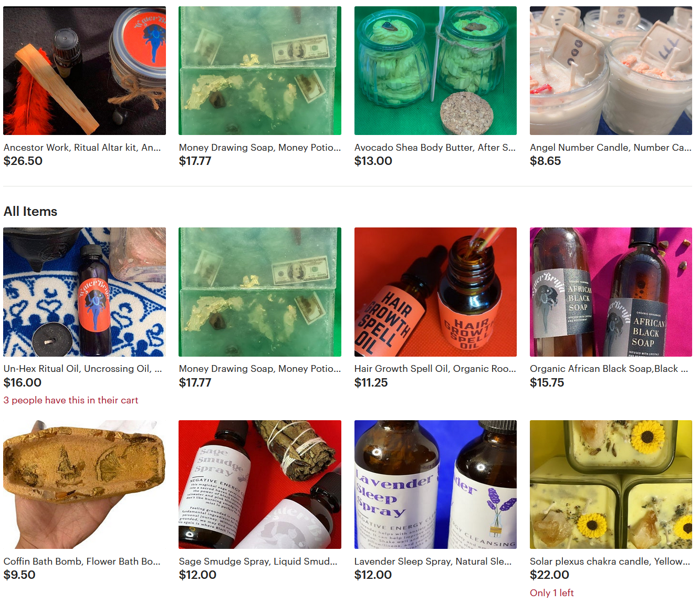Open Avocado Shea Body Butter title link
Viewport: 700px width, 603px height.
click(x=435, y=148)
